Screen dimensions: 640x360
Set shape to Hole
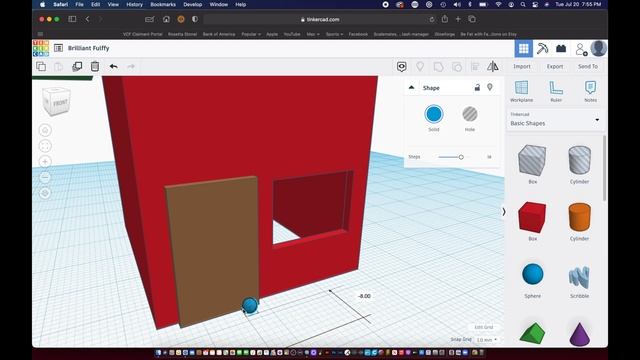470,114
